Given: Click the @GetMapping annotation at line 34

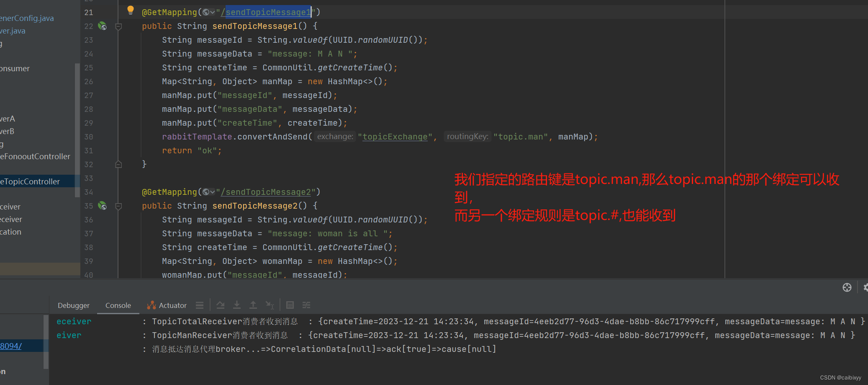Looking at the screenshot, I should (x=169, y=192).
